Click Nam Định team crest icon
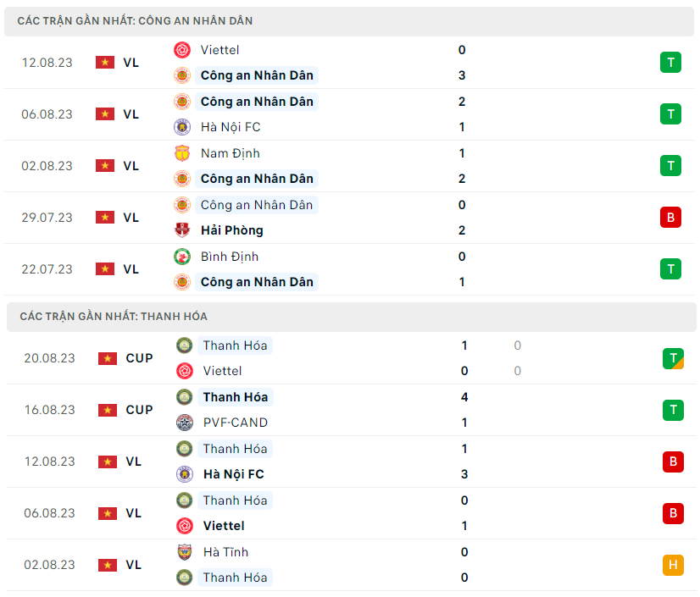This screenshot has height=597, width=700. coord(182,153)
